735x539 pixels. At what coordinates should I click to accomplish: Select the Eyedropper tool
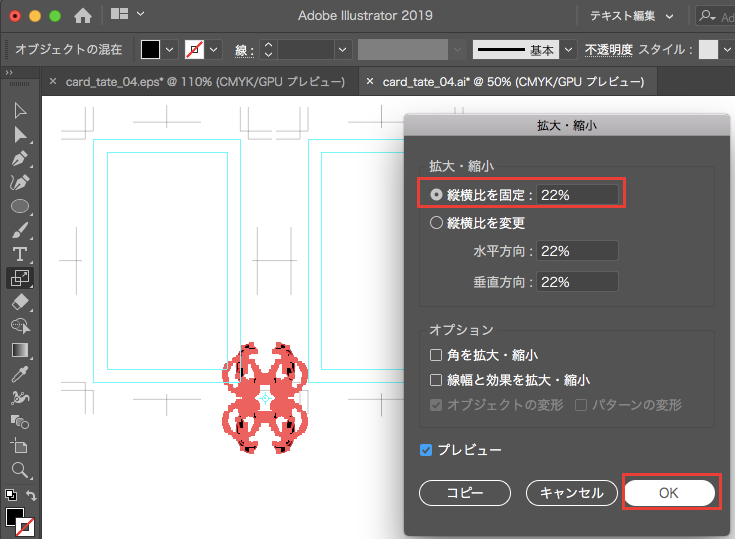(19, 374)
